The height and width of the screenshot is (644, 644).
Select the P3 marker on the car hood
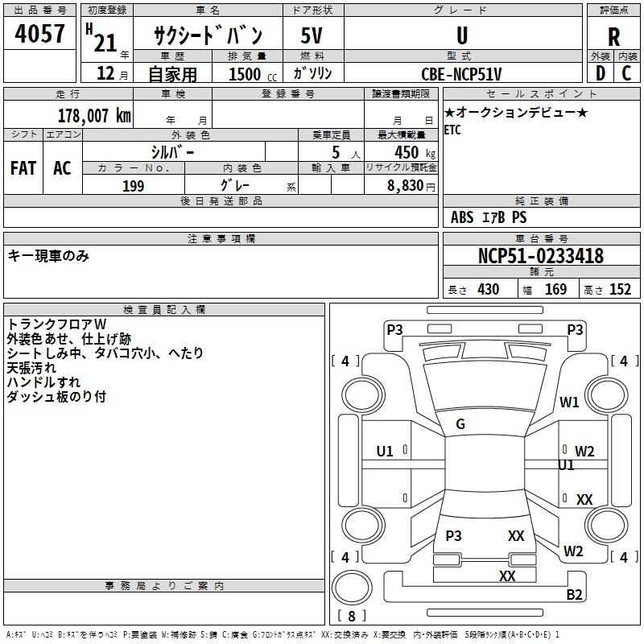tap(453, 535)
